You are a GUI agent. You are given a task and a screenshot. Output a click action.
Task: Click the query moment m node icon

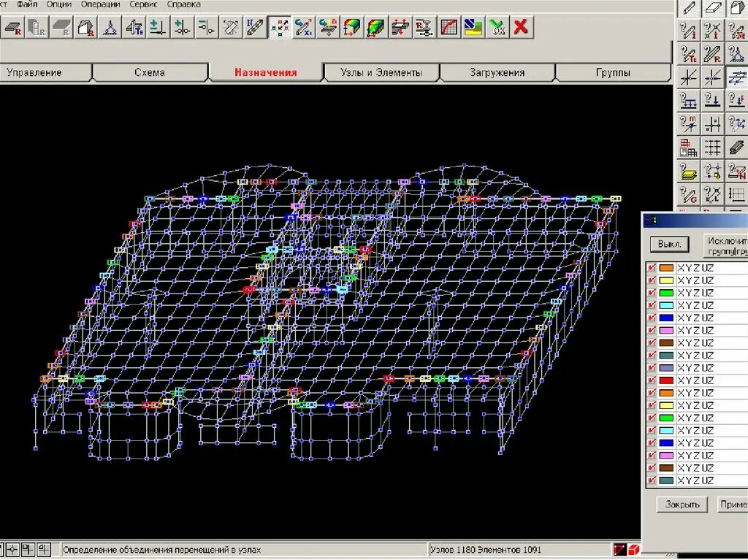688,124
